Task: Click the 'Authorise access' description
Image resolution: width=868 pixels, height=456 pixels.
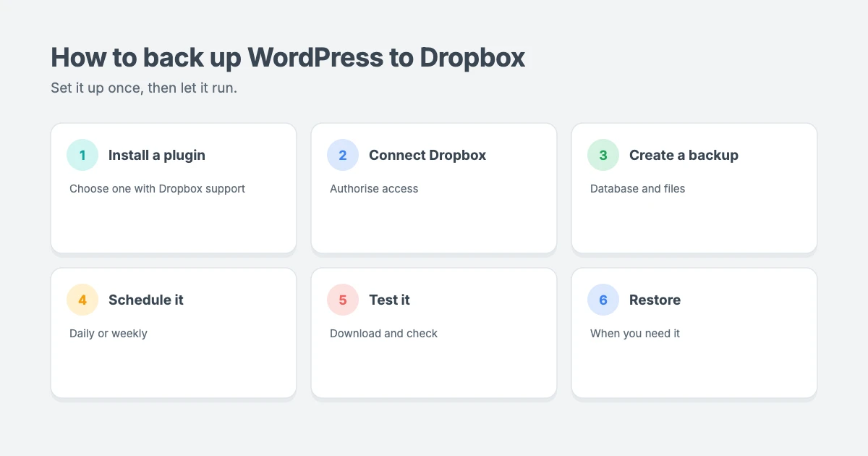Action: pos(374,189)
